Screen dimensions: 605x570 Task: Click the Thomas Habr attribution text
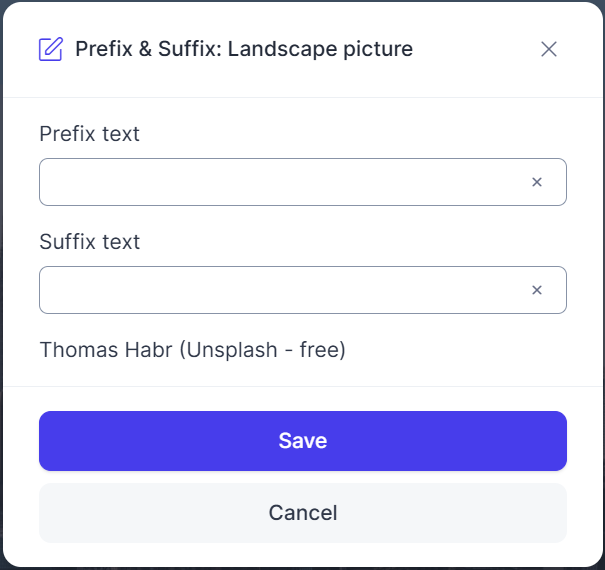pos(193,350)
